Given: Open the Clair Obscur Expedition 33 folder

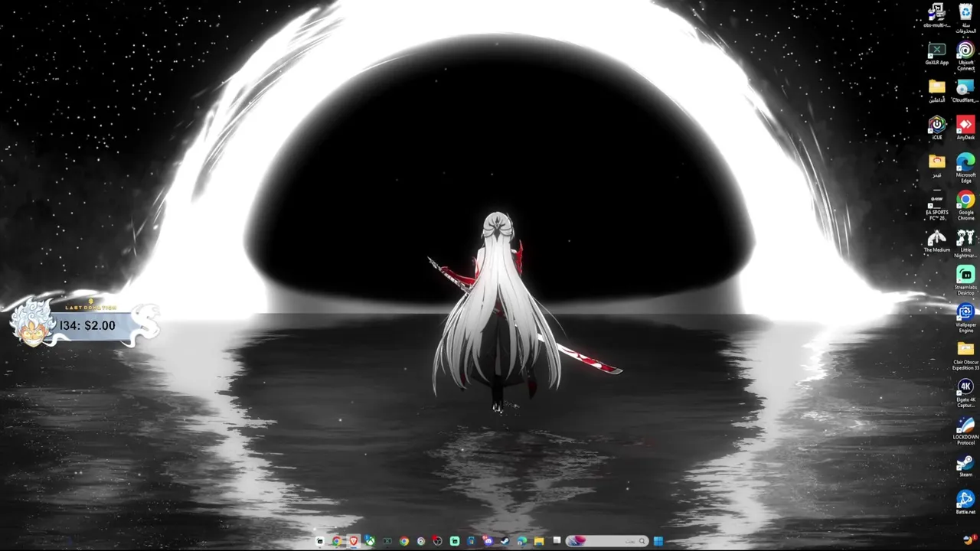Looking at the screenshot, I should (965, 356).
